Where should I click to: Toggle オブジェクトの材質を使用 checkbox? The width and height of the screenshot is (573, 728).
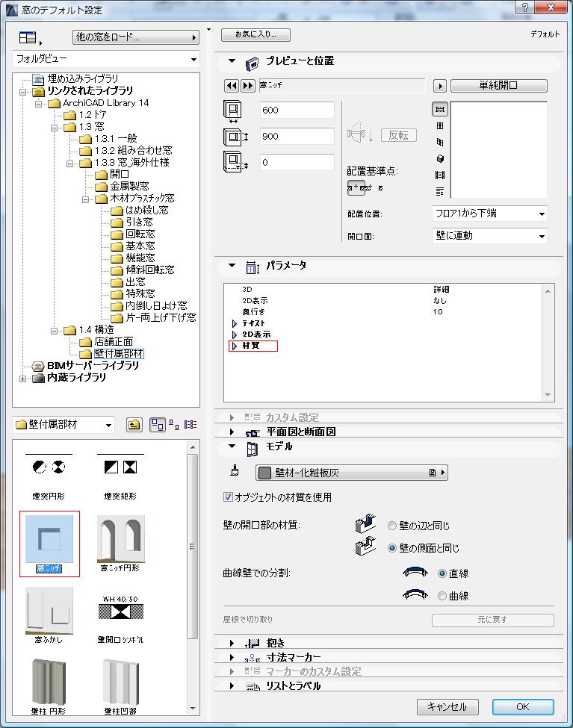(x=229, y=497)
